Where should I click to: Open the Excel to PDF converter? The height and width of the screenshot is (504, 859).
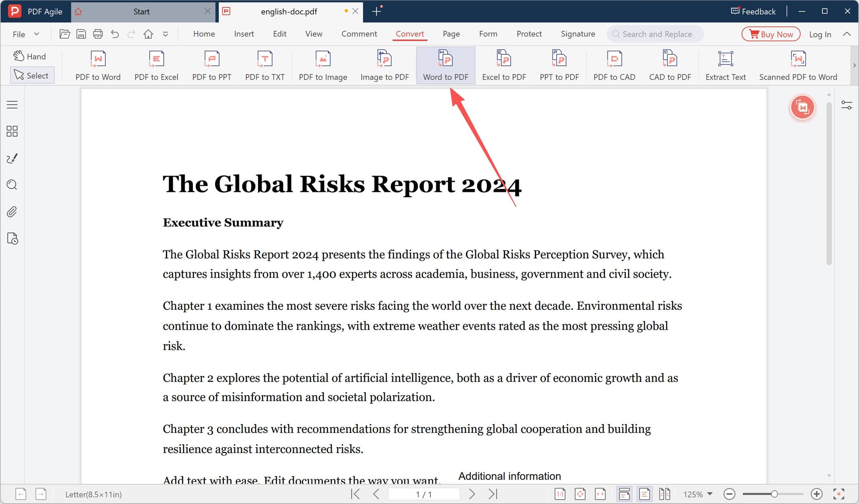pyautogui.click(x=504, y=65)
